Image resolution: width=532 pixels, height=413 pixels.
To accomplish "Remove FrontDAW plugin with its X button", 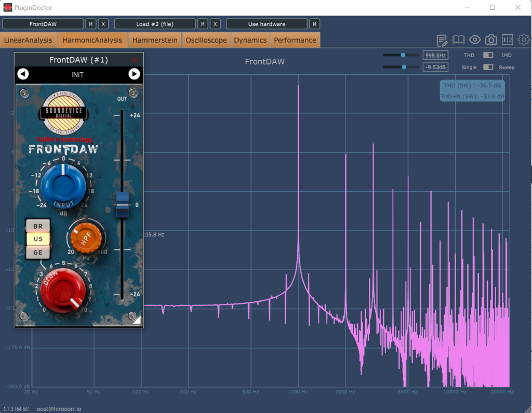I will point(103,24).
